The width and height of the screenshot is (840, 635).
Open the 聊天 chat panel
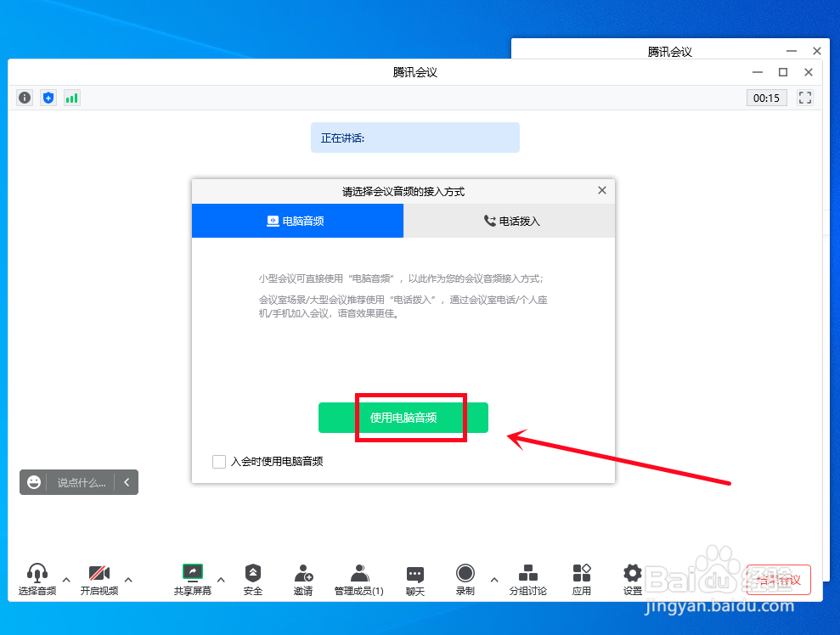[415, 581]
